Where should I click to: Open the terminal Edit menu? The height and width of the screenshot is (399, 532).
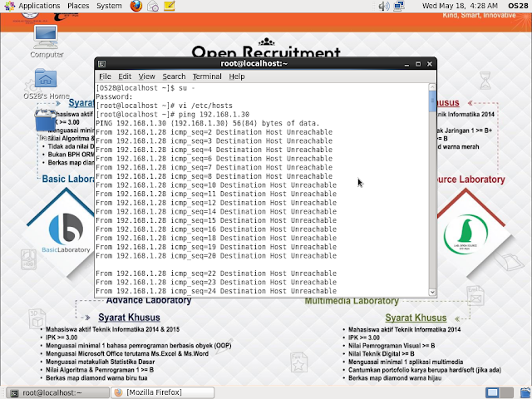pyautogui.click(x=125, y=76)
